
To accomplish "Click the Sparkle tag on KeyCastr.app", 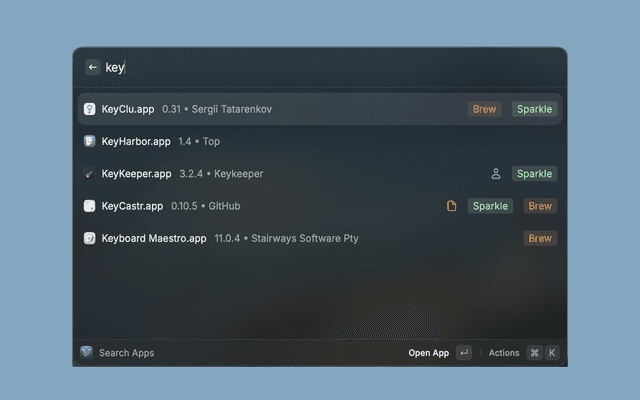I will pos(490,206).
